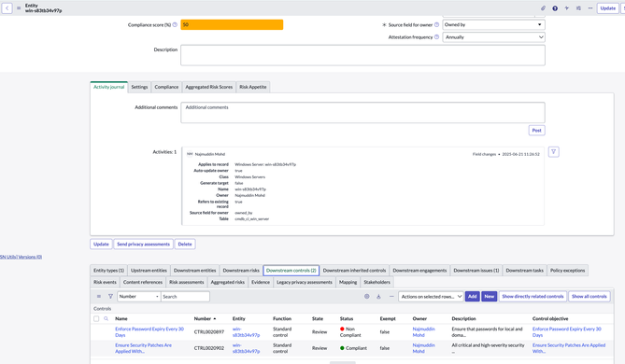Image resolution: width=625 pixels, height=364 pixels.
Task: Open the Downstream inherited controls tab
Action: tap(354, 271)
